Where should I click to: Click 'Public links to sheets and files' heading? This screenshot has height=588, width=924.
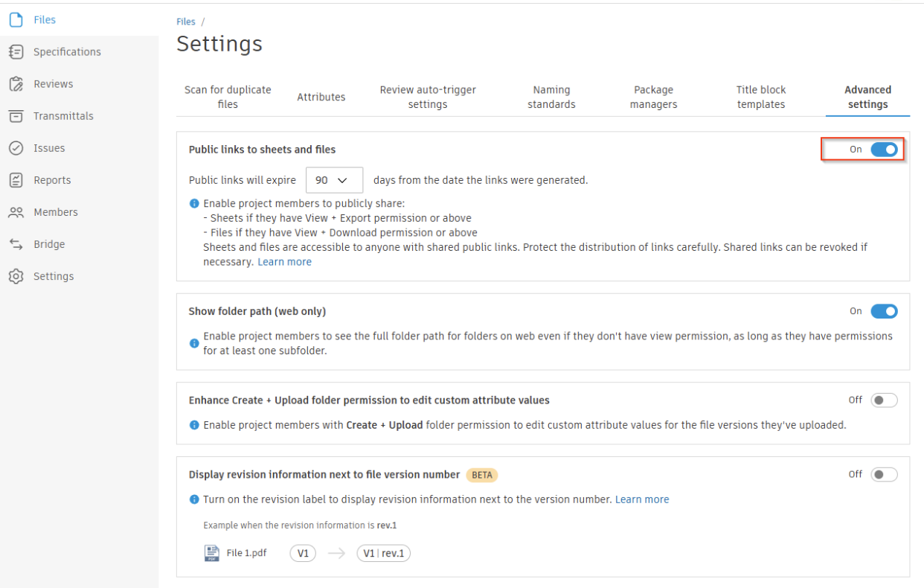pos(262,150)
